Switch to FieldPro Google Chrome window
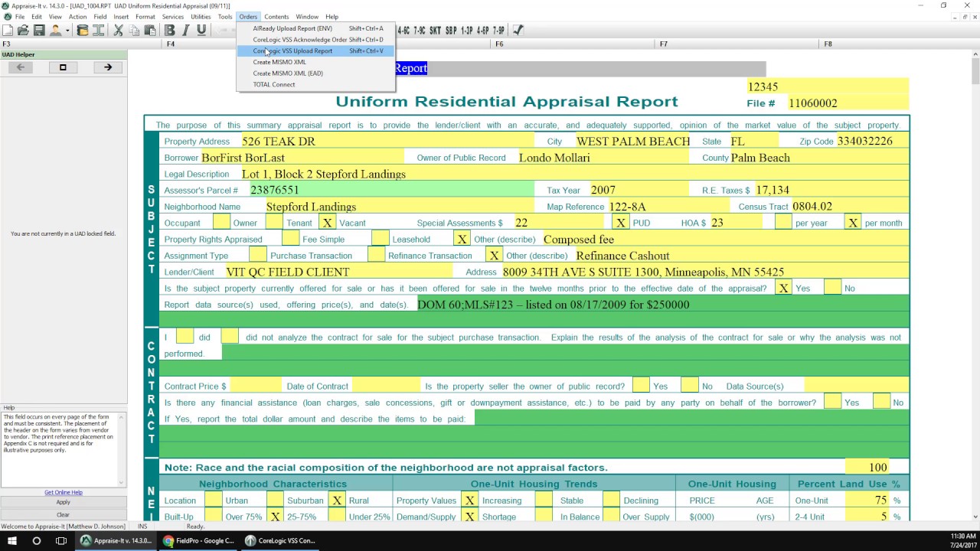The width and height of the screenshot is (980, 551). [x=198, y=540]
